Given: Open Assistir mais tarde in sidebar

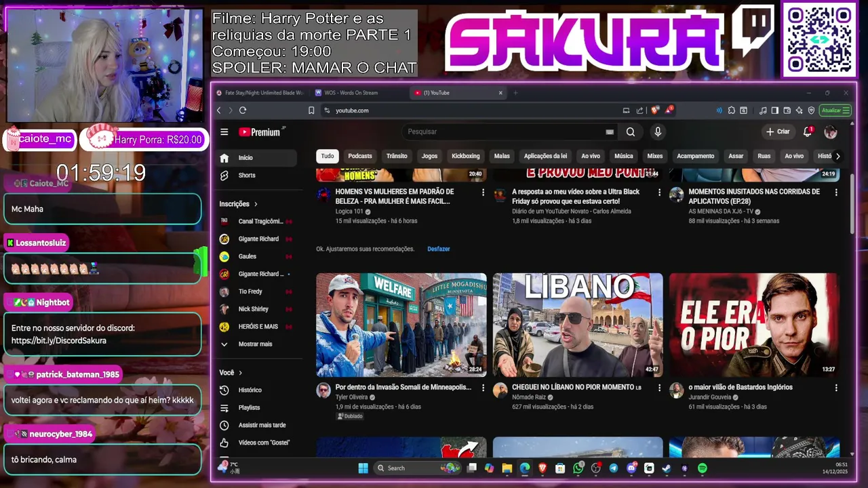Looking at the screenshot, I should [x=262, y=426].
